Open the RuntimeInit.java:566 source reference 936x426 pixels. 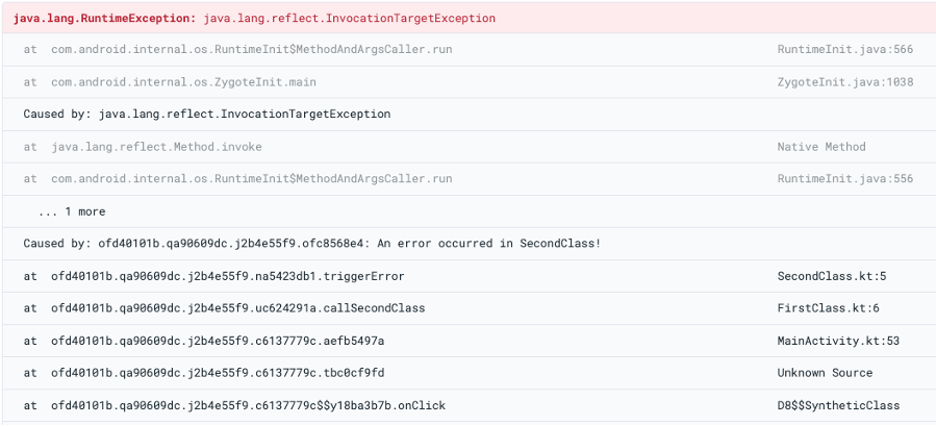[x=845, y=49]
